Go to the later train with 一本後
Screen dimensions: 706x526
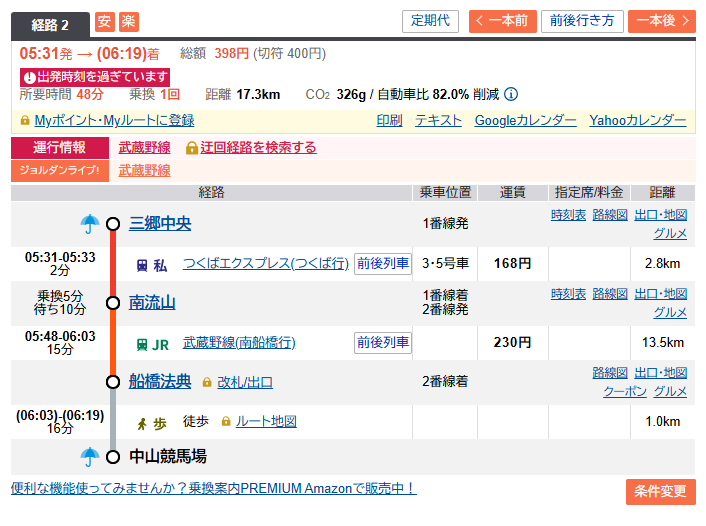click(661, 21)
